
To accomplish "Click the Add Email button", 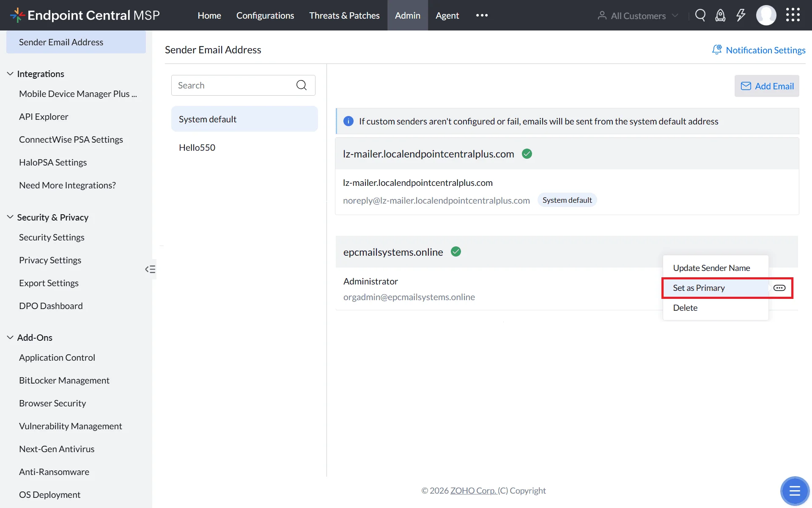I will (x=767, y=86).
